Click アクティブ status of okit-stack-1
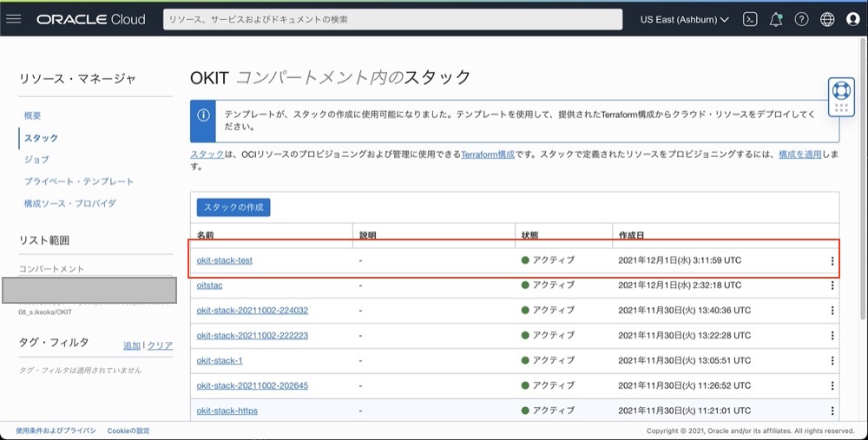868x440 pixels. [x=548, y=360]
